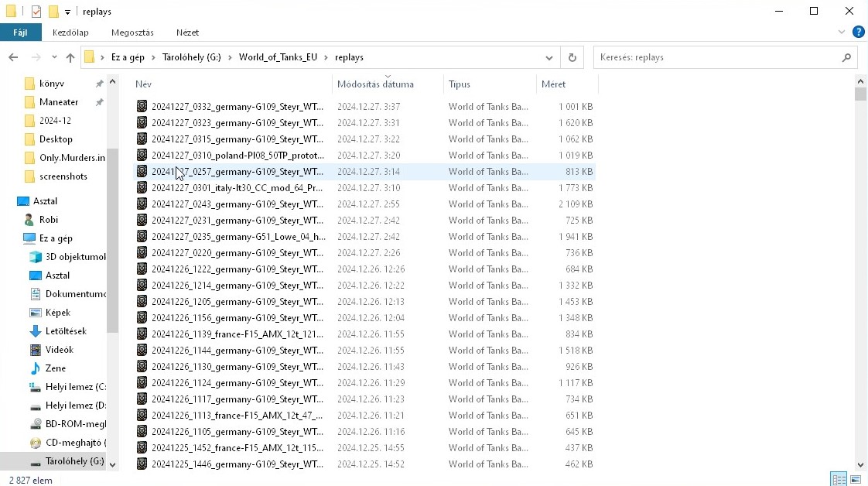868x486 pixels.
Task: Click the '2 109 KB' size cell
Action: tap(576, 204)
